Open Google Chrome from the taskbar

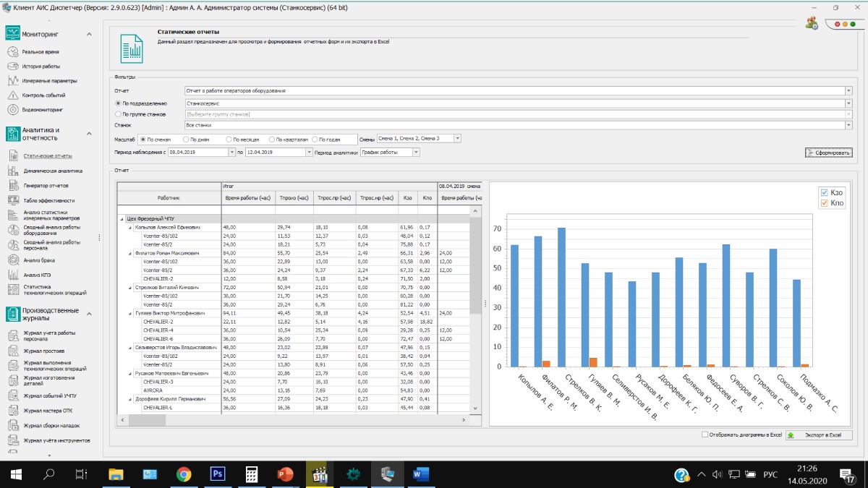pos(183,474)
